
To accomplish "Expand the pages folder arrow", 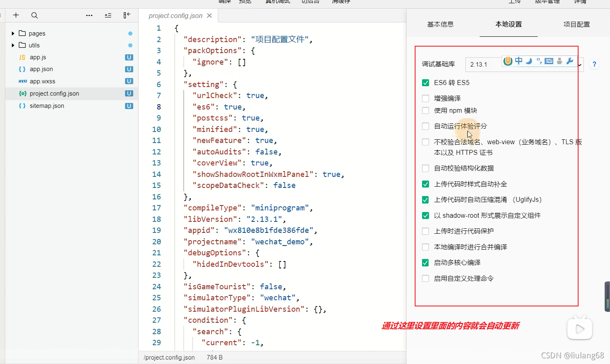I will click(x=13, y=33).
